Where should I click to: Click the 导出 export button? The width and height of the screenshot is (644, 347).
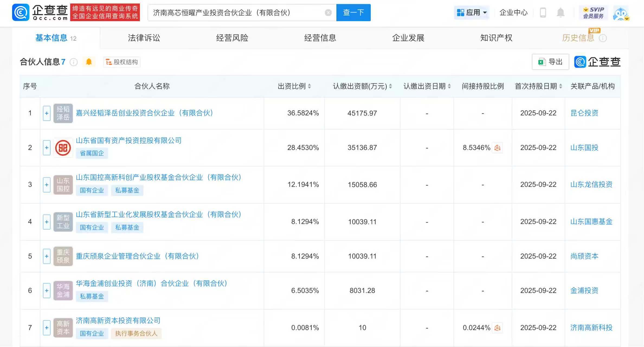550,62
